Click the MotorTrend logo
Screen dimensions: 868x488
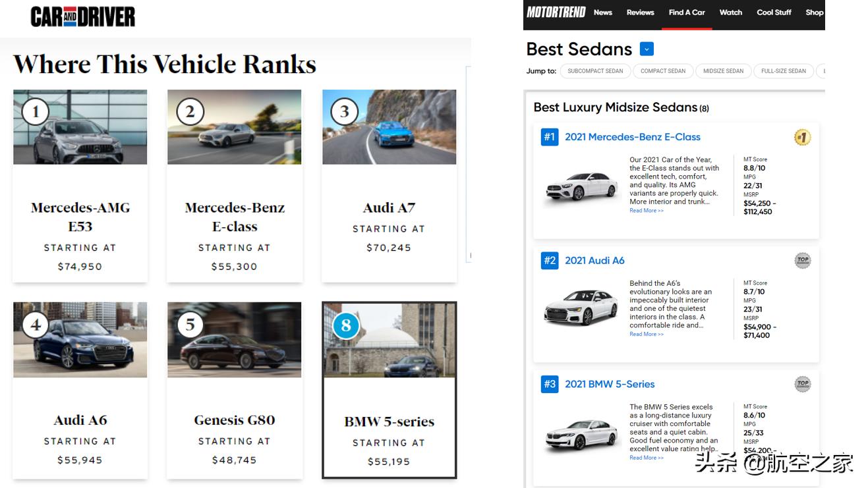pyautogui.click(x=556, y=12)
